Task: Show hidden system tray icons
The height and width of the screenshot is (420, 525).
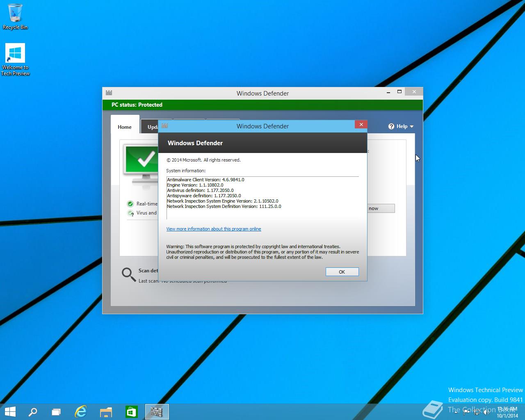Action: click(456, 412)
